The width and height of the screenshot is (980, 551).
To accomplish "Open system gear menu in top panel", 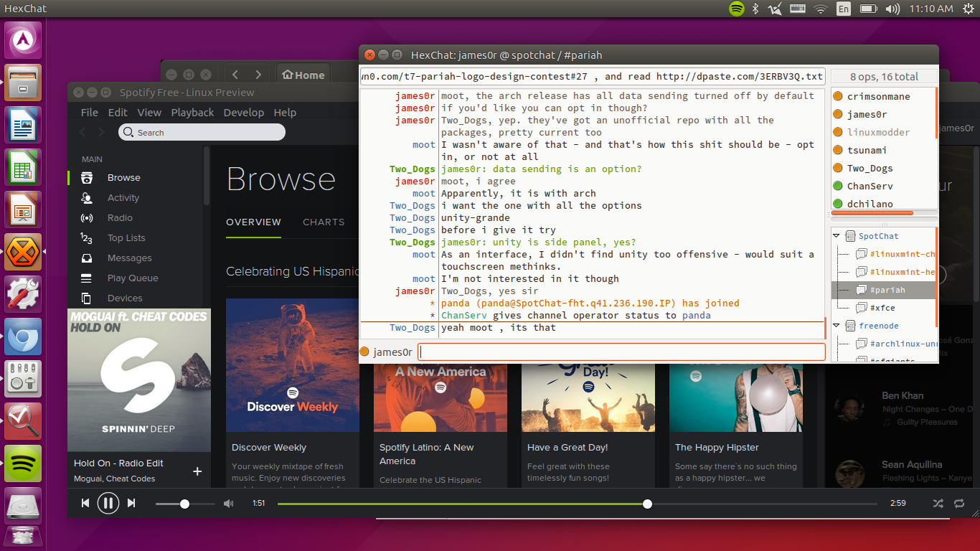I will 968,9.
